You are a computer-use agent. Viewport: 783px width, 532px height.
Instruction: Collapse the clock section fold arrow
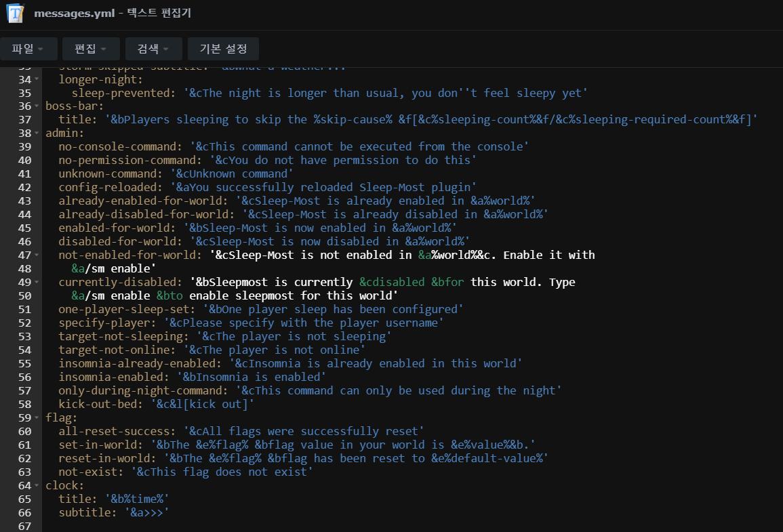coord(37,486)
